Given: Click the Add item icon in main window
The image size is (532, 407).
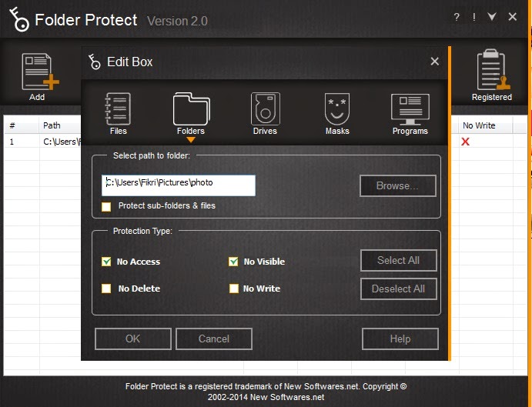Looking at the screenshot, I should point(40,72).
